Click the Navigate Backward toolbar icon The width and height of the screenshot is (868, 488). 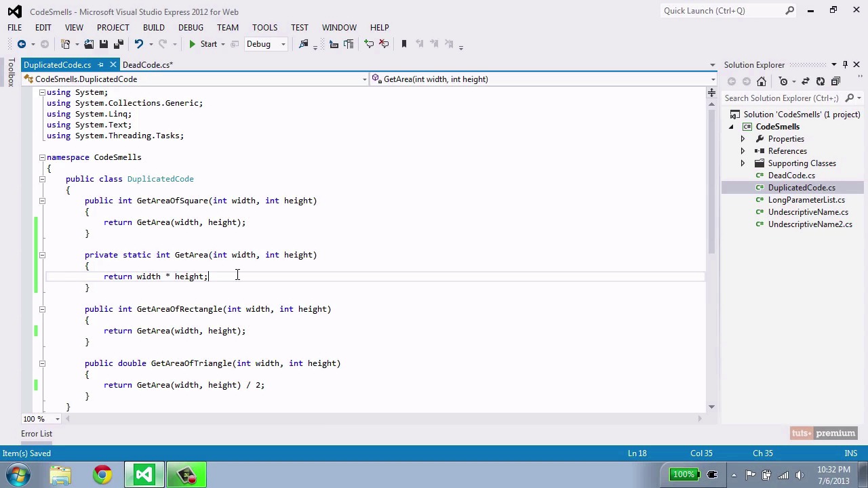pyautogui.click(x=22, y=44)
